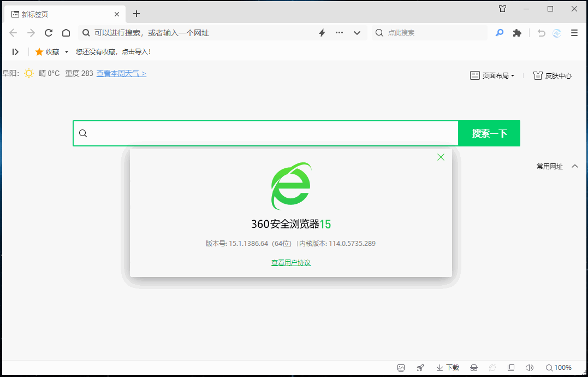588x377 pixels.
Task: Click the 重度 283 air quality text
Action: (79, 73)
